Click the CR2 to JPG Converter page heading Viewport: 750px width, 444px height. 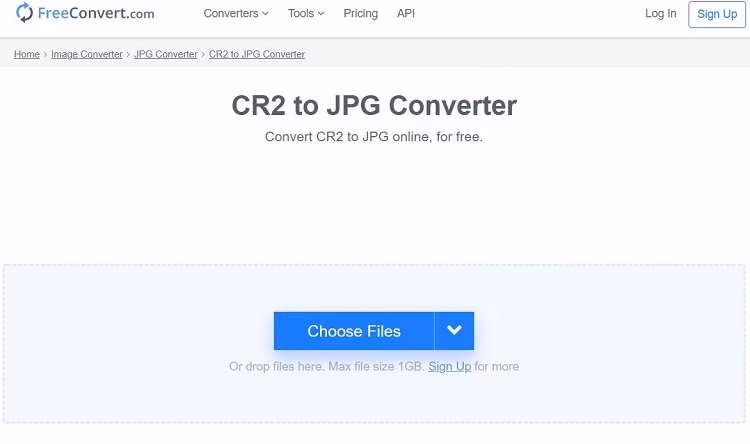[374, 105]
